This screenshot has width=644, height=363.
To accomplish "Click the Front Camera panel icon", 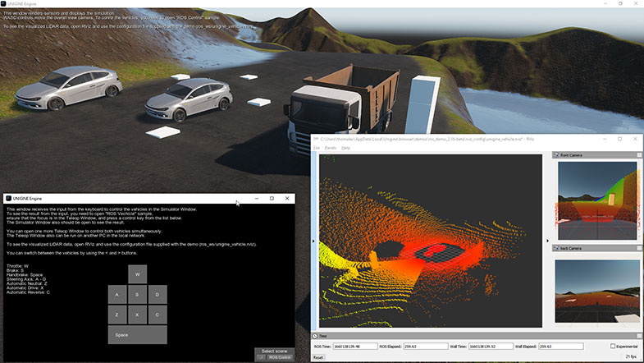I will coord(555,154).
